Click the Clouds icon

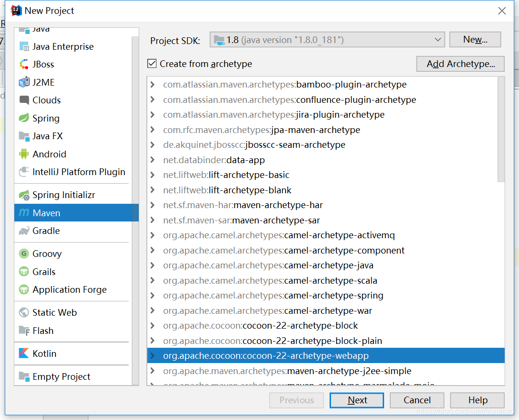(24, 100)
